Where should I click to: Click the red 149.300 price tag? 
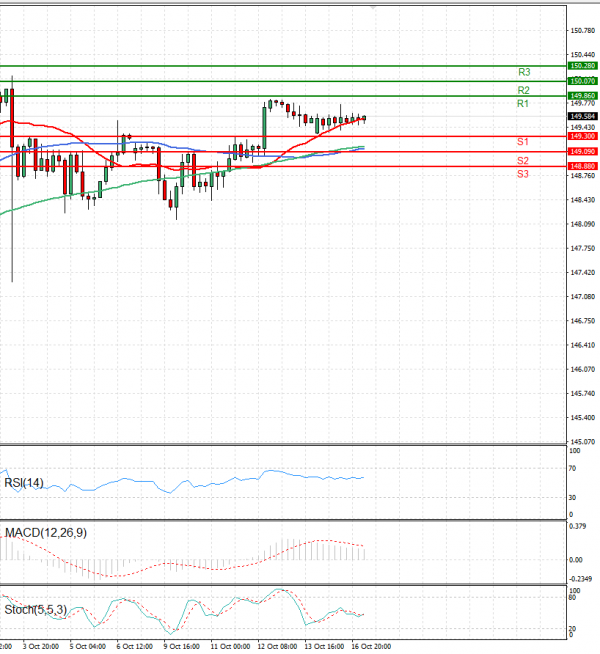[x=583, y=136]
